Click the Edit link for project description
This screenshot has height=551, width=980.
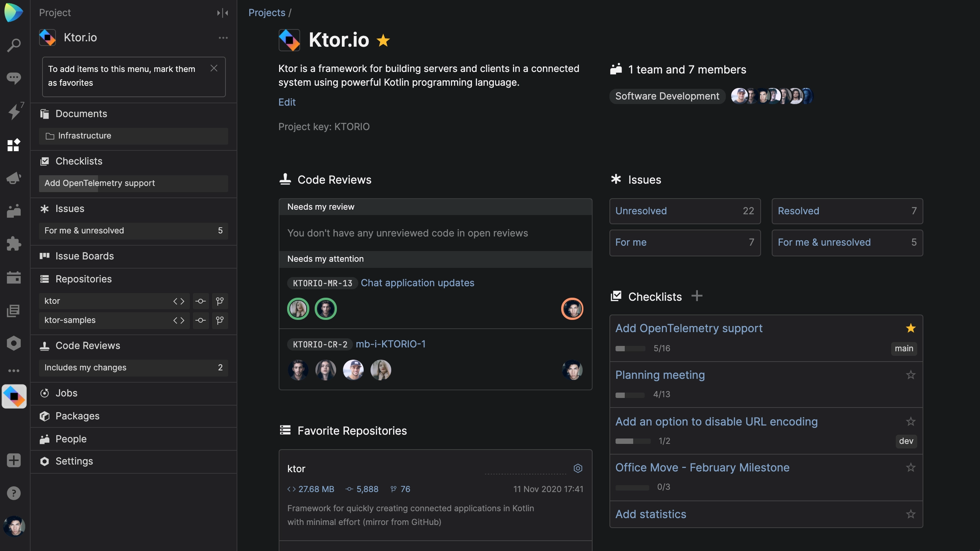[x=287, y=102]
